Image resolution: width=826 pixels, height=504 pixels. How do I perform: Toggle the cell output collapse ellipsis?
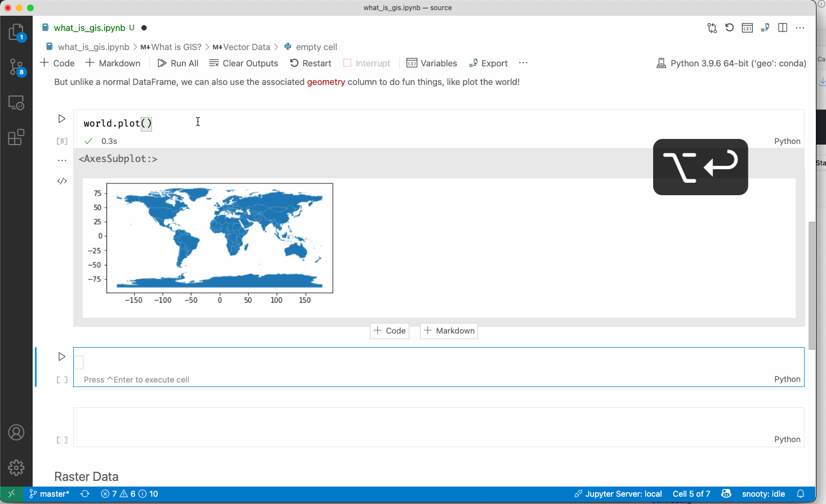point(62,159)
